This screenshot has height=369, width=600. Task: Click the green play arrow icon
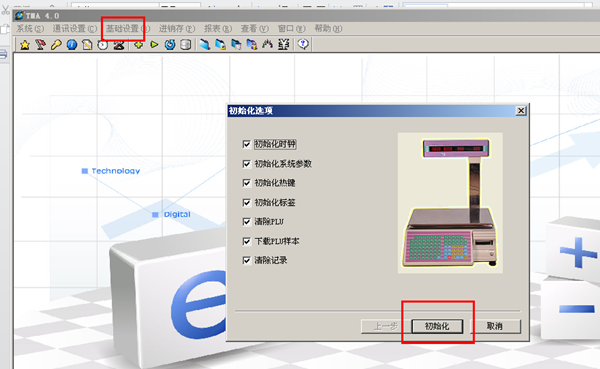pos(154,45)
